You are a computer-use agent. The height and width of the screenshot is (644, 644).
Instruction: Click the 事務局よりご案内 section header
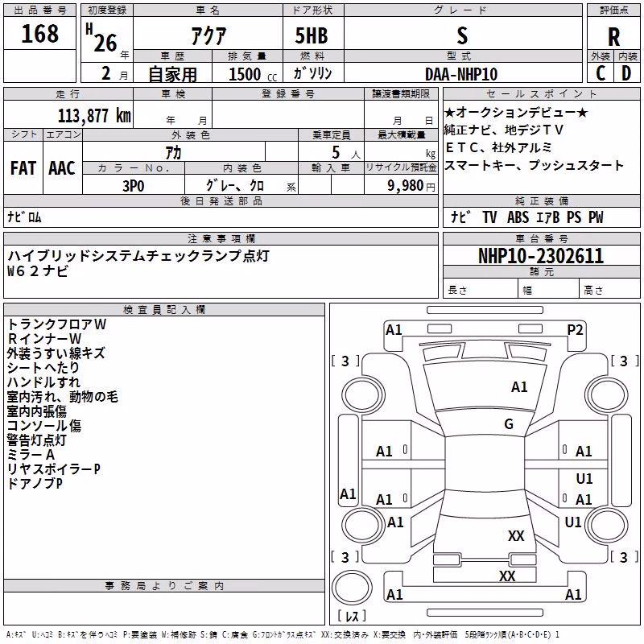164,586
